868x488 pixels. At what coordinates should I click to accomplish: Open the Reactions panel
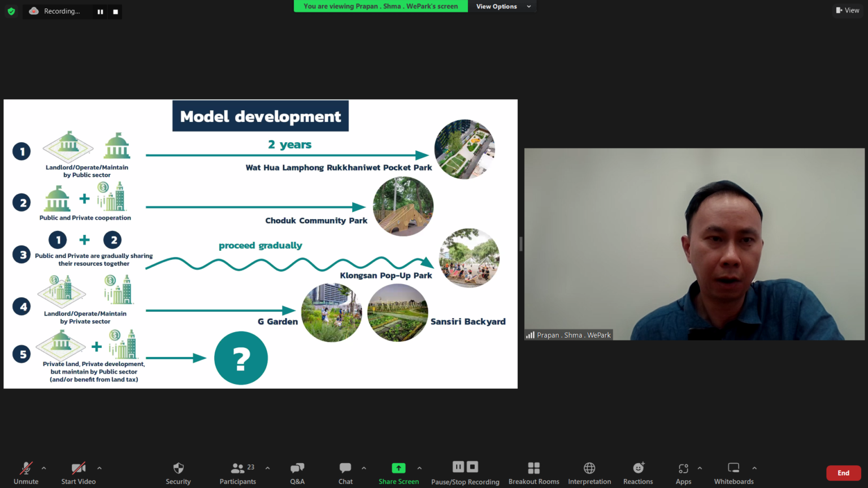tap(637, 472)
